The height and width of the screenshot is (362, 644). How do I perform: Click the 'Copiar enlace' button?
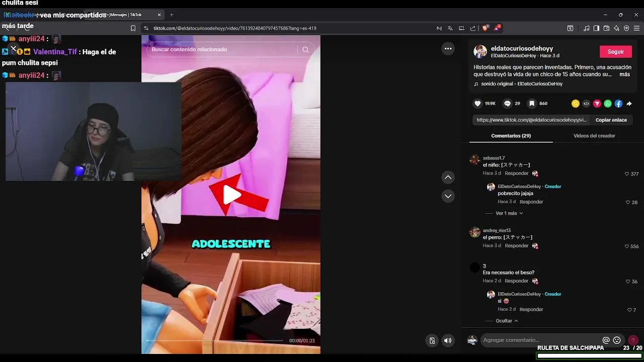(611, 120)
